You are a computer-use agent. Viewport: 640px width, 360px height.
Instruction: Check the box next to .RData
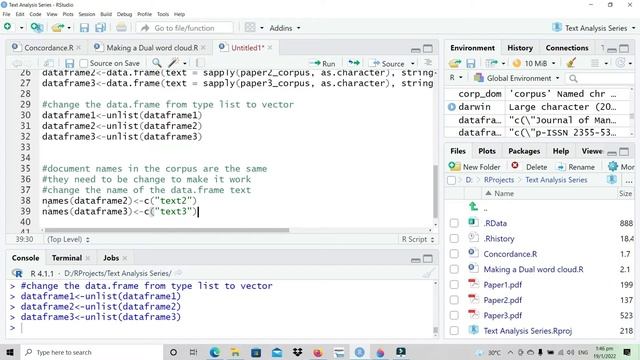(x=454, y=223)
